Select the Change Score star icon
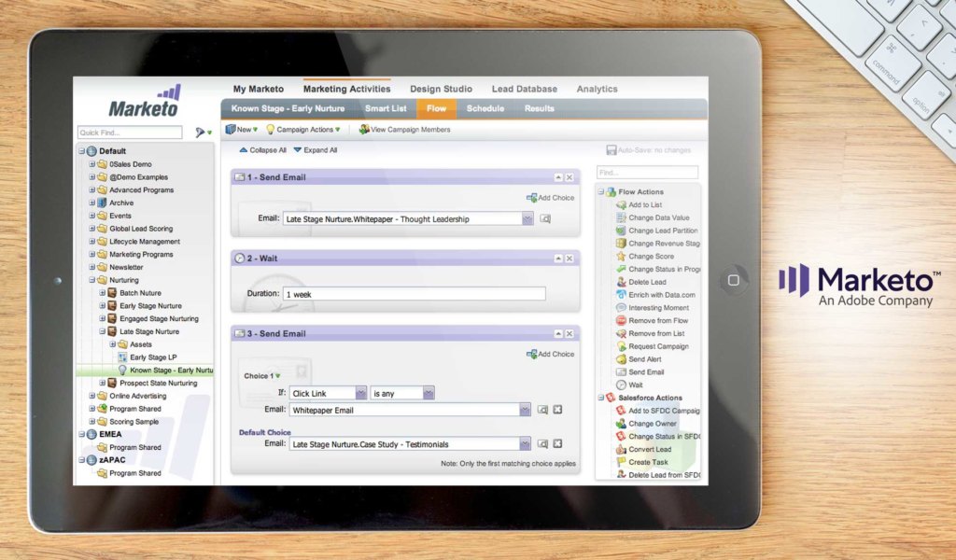The width and height of the screenshot is (956, 560). (x=621, y=256)
